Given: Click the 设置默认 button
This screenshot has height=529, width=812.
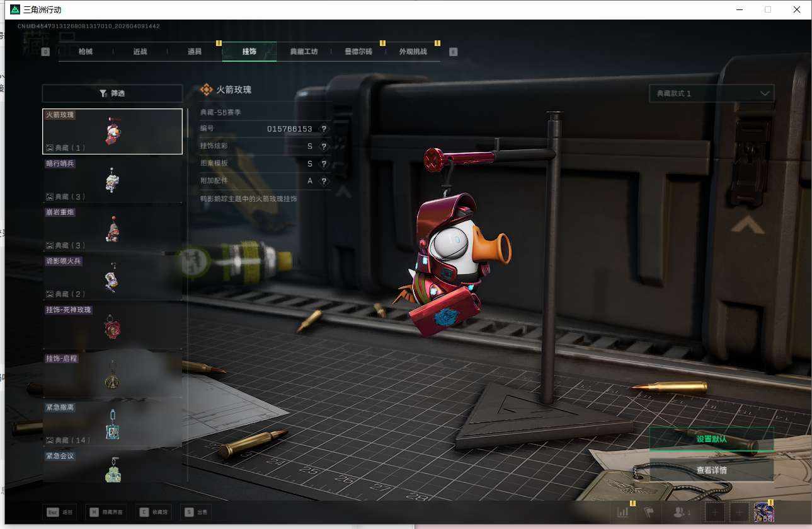Looking at the screenshot, I should [712, 439].
